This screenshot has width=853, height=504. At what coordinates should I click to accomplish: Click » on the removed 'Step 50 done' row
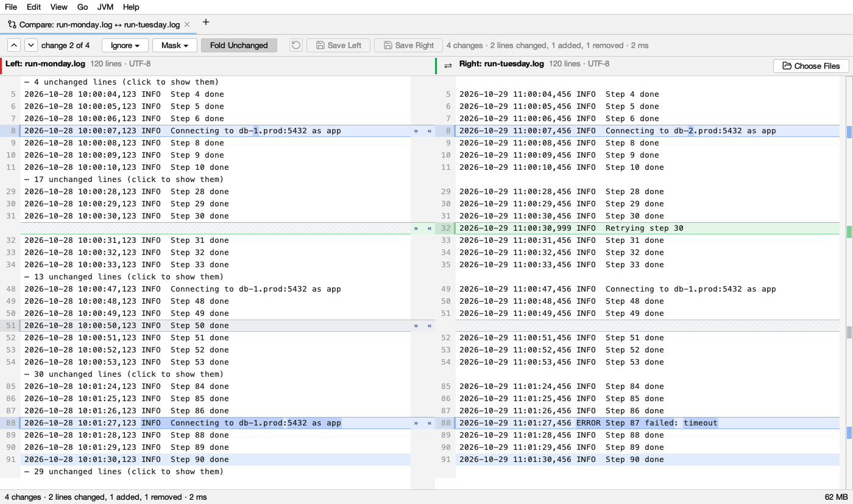pyautogui.click(x=416, y=326)
